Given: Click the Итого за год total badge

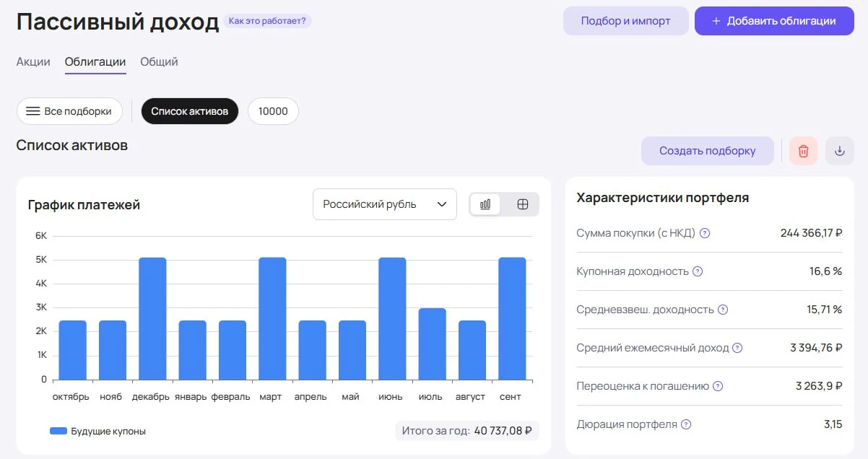Looking at the screenshot, I should pos(468,431).
